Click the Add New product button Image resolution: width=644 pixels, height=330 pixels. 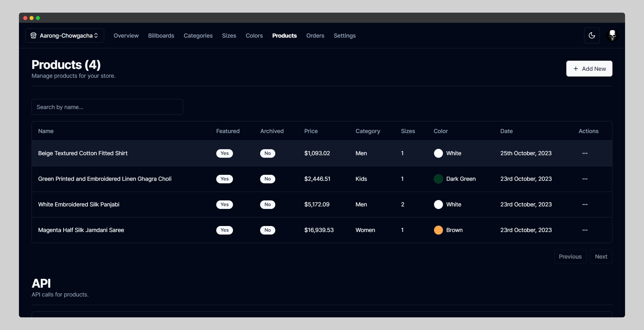(589, 69)
